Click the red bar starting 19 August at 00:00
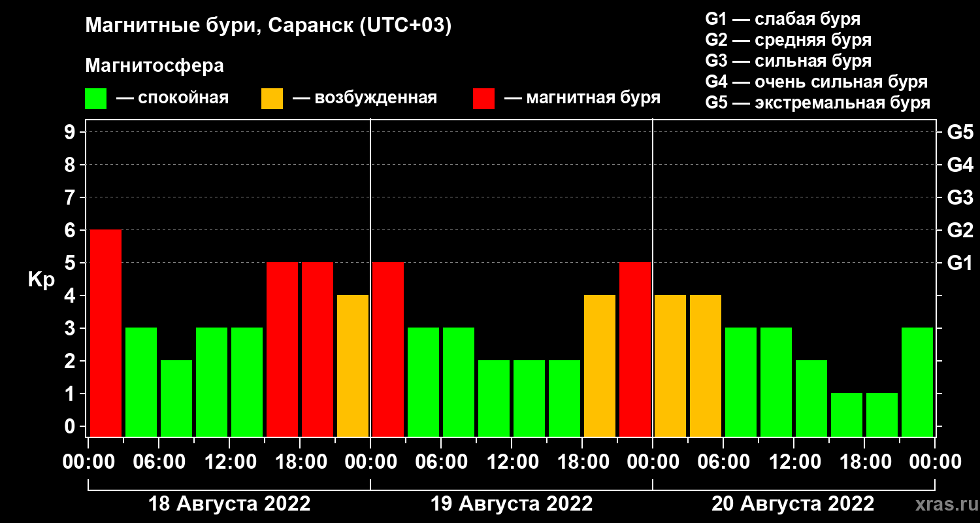The height and width of the screenshot is (523, 980). click(388, 349)
